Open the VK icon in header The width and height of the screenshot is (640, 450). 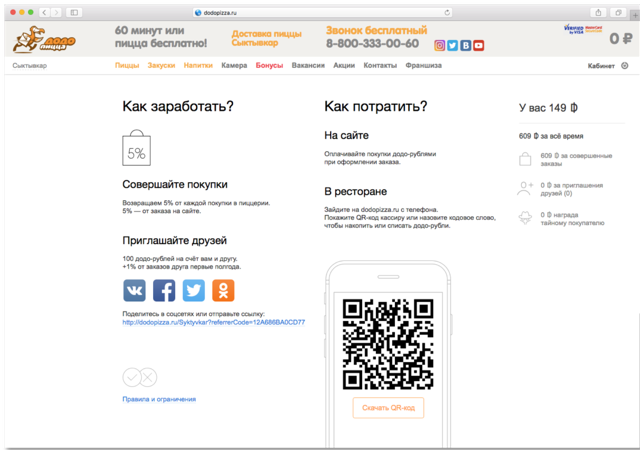[466, 45]
